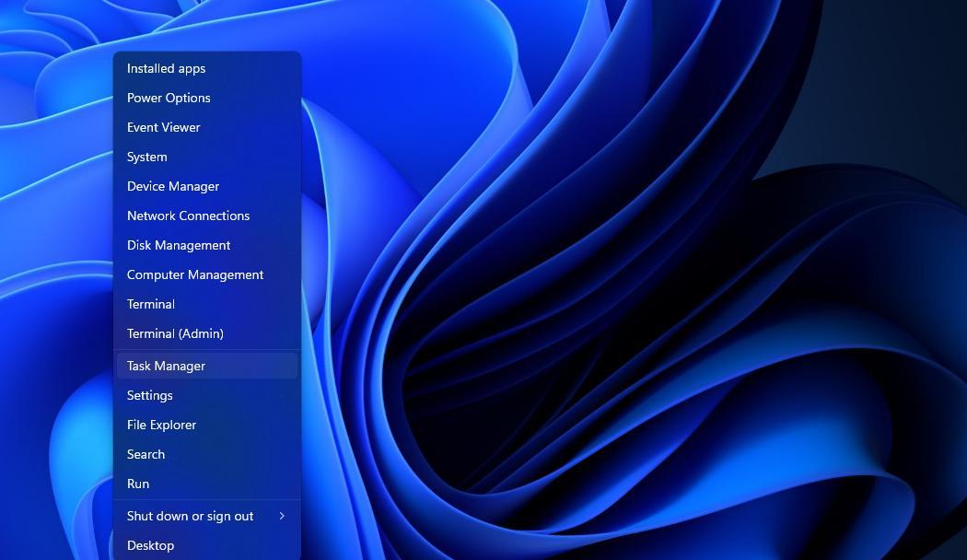Open the Run dialog entry
The height and width of the screenshot is (560, 967).
207,484
